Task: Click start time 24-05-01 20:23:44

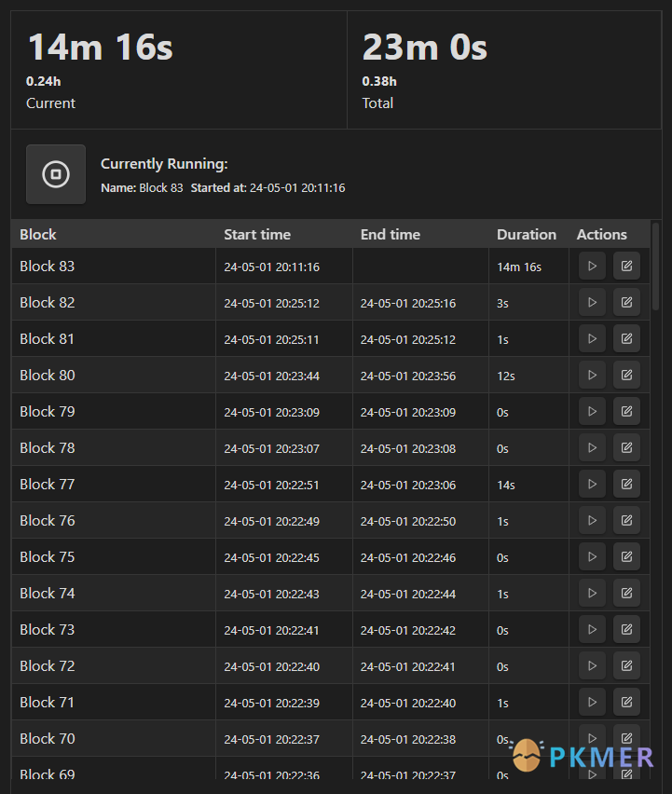Action: [271, 376]
